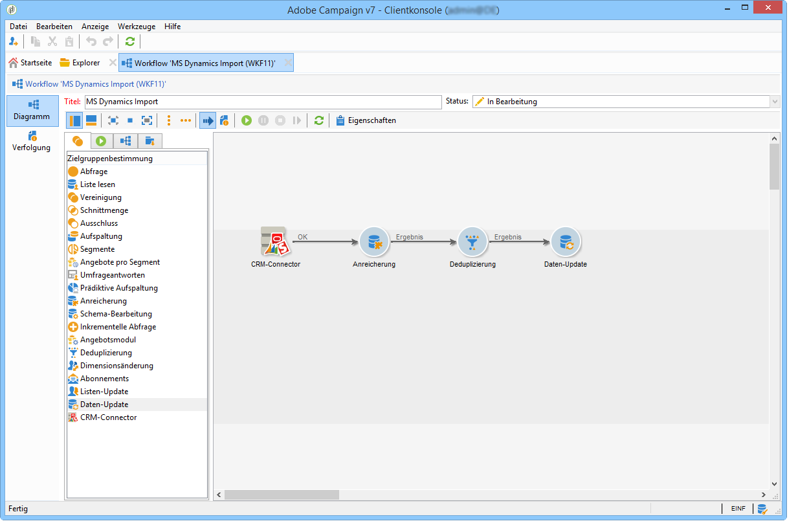Click the small square zoom reset icon

130,120
